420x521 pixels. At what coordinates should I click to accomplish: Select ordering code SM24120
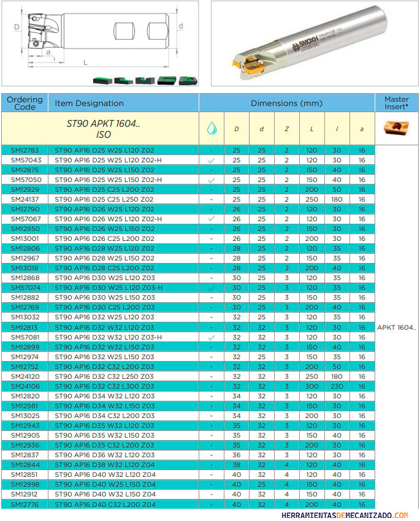(x=25, y=376)
